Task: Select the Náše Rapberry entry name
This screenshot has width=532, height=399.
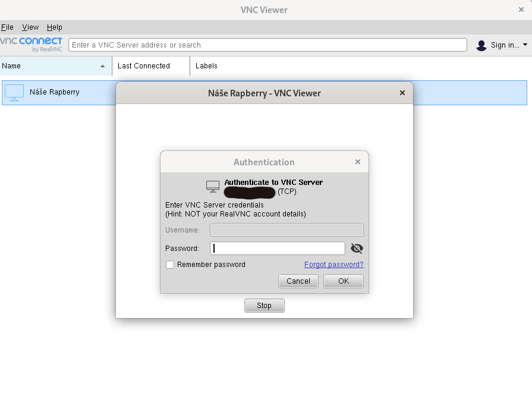Action: pos(55,92)
